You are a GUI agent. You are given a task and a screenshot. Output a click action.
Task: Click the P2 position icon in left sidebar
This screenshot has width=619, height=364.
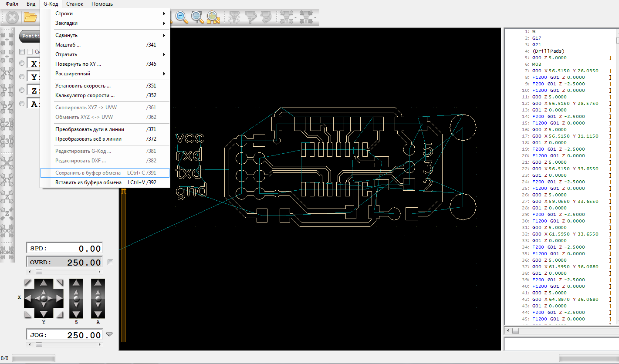(x=7, y=107)
